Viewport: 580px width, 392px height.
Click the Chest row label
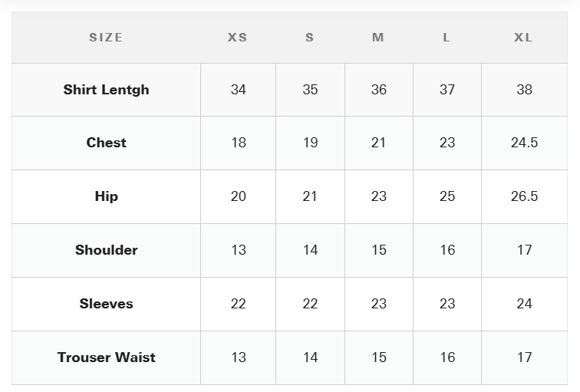tap(106, 143)
